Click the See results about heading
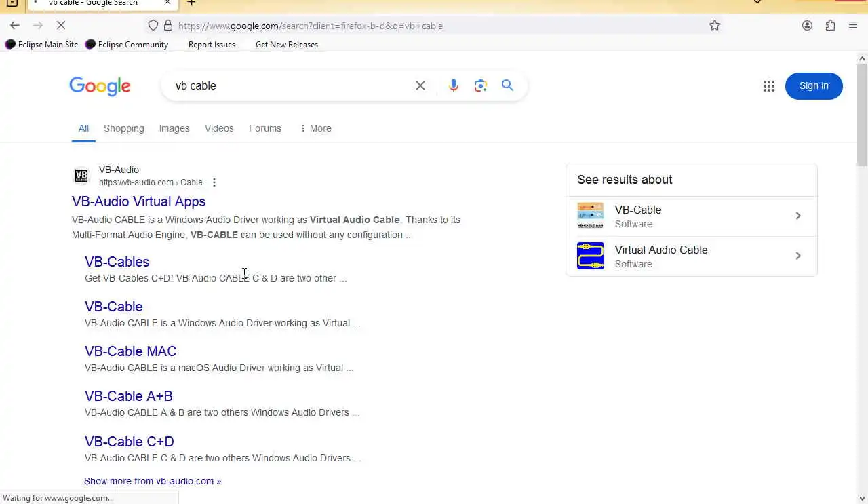 625,180
